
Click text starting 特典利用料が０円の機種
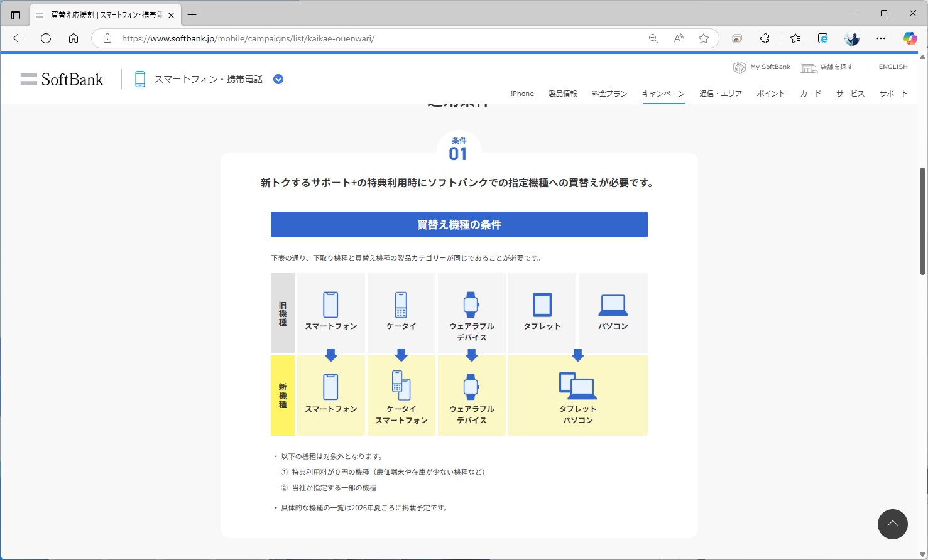coord(390,472)
